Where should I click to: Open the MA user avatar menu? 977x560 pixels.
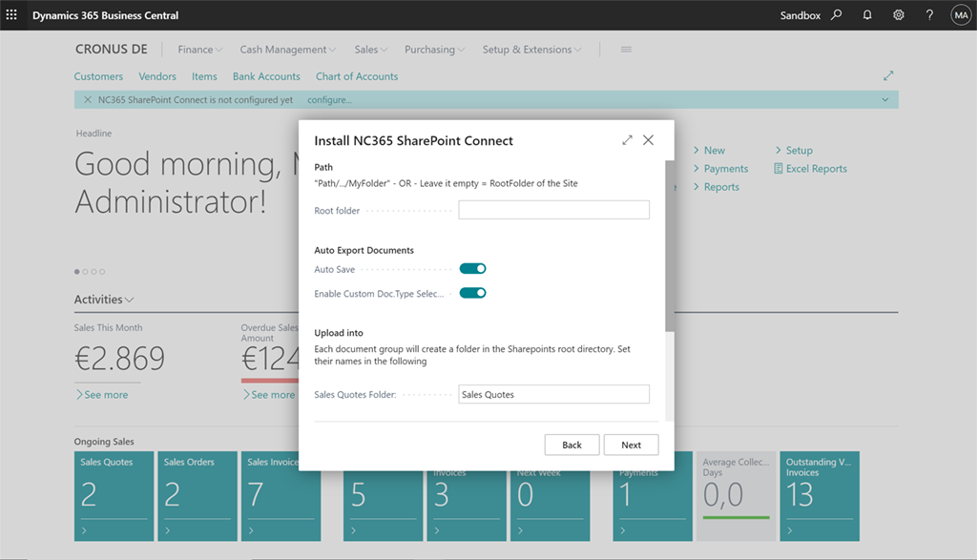pos(961,15)
